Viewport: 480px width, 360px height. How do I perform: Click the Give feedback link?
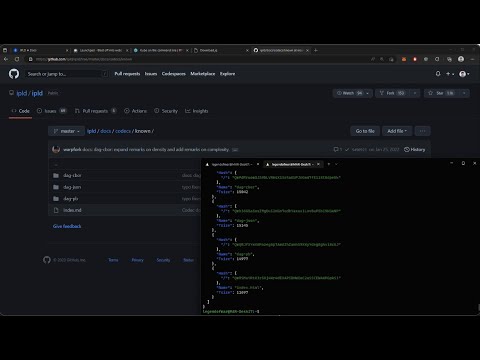[67, 226]
